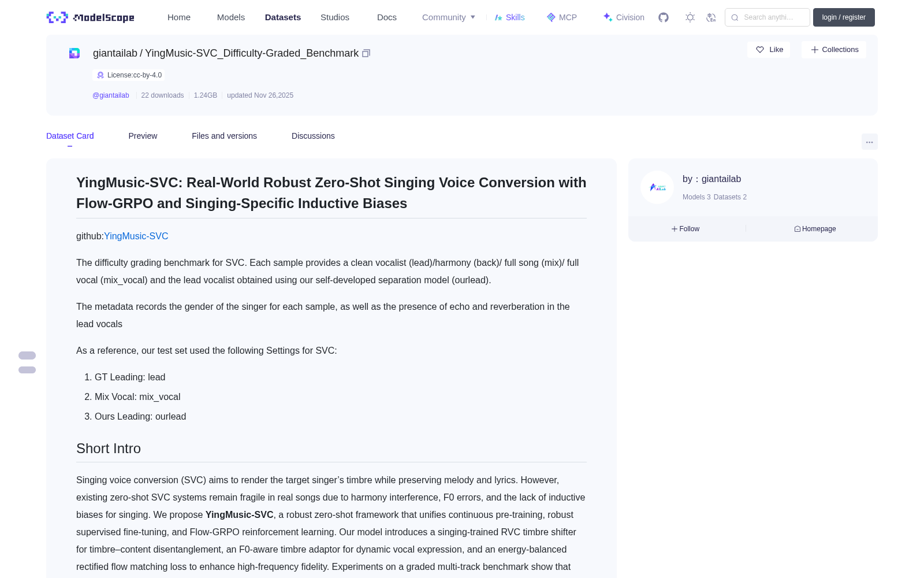
Task: Click the 'Short Intro' heading
Action: (x=109, y=449)
